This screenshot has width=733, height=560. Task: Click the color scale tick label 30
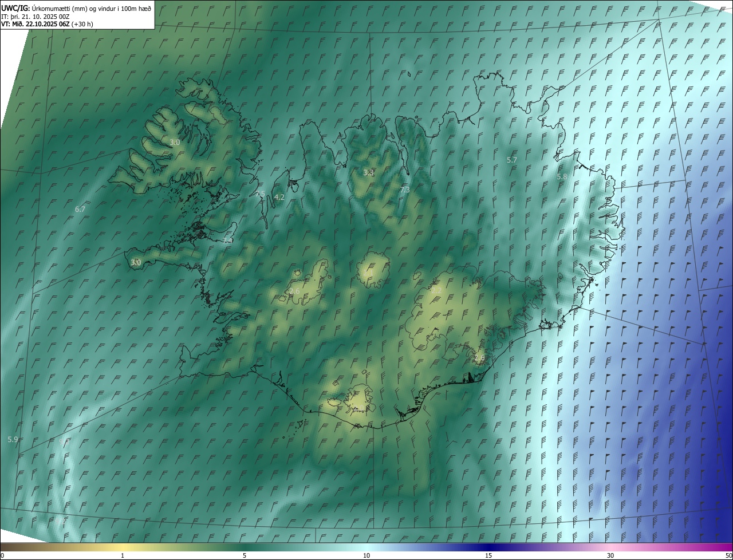610,555
